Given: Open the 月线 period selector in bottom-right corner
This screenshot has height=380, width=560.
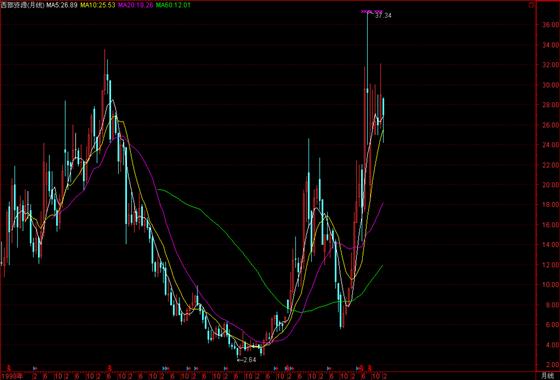Looking at the screenshot, I should [547, 376].
